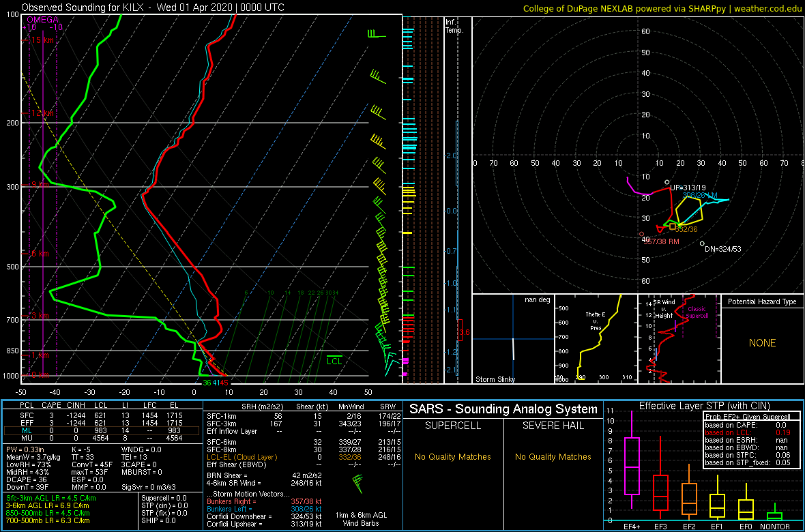Click the DN=324/53 hodograph label

[723, 249]
